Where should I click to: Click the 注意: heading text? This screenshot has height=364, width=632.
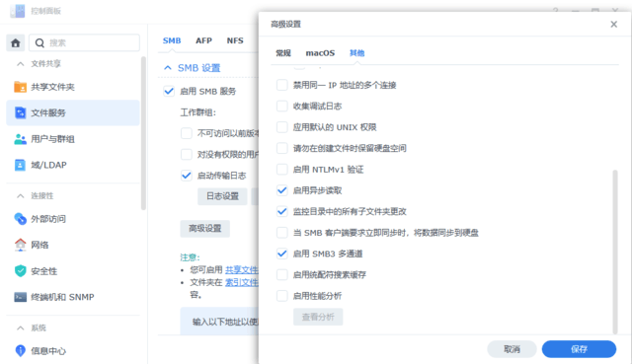(190, 256)
